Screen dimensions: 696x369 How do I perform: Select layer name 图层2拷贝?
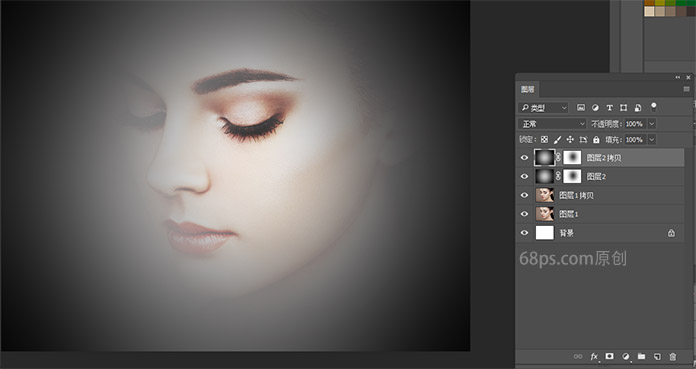click(x=604, y=158)
